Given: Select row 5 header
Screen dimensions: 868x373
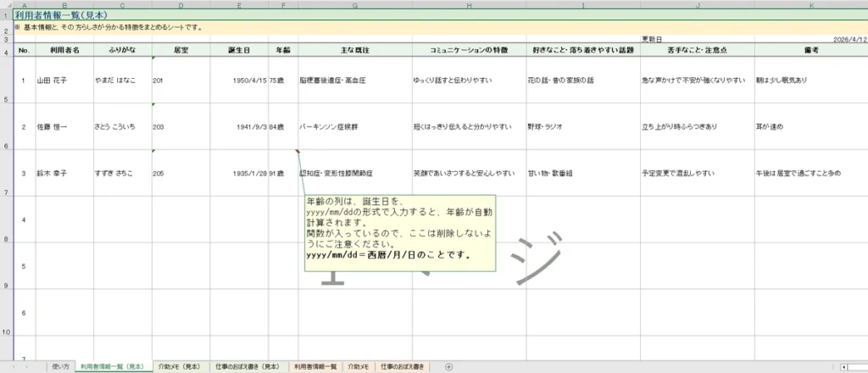Looking at the screenshot, I should click(7, 81).
